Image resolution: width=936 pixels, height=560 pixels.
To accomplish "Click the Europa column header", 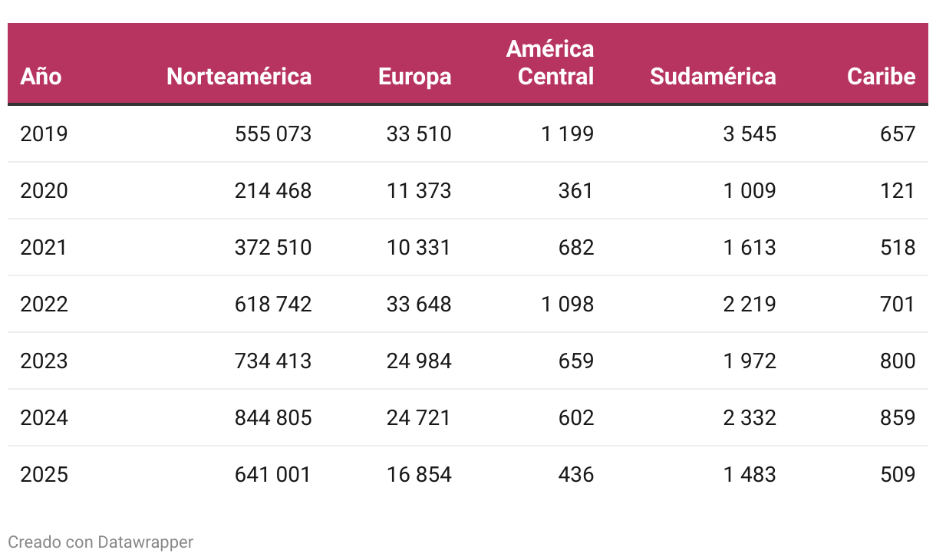I will pos(414,77).
